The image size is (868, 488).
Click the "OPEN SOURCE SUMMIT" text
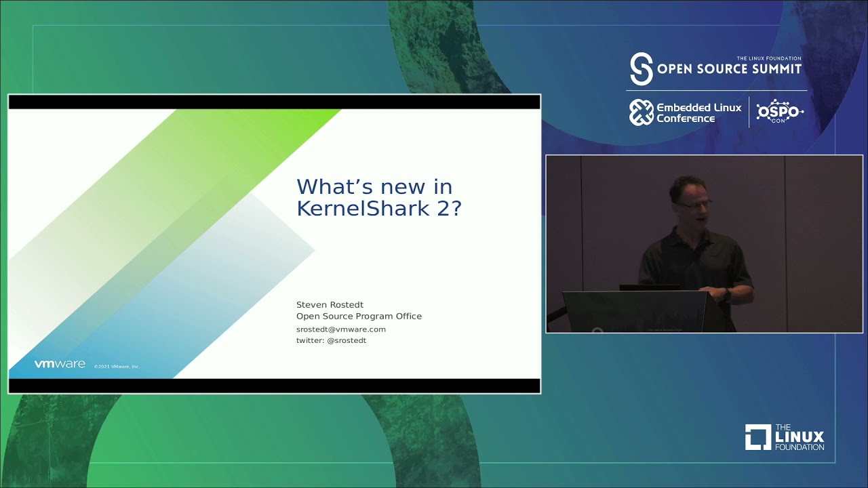[730, 69]
